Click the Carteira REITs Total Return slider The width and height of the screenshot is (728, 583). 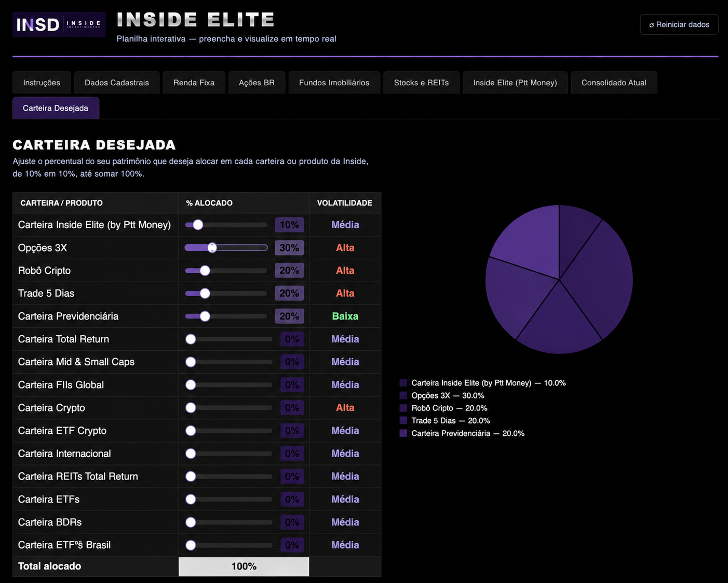[x=229, y=476]
